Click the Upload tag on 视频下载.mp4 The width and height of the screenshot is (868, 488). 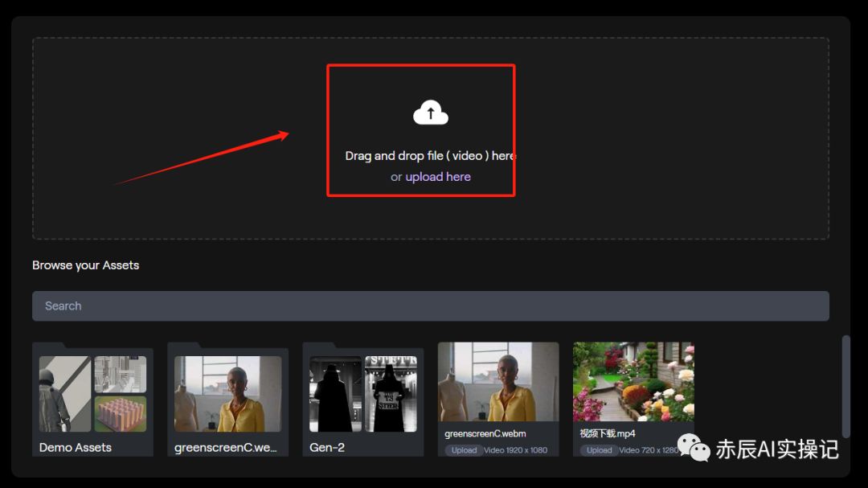(x=599, y=449)
